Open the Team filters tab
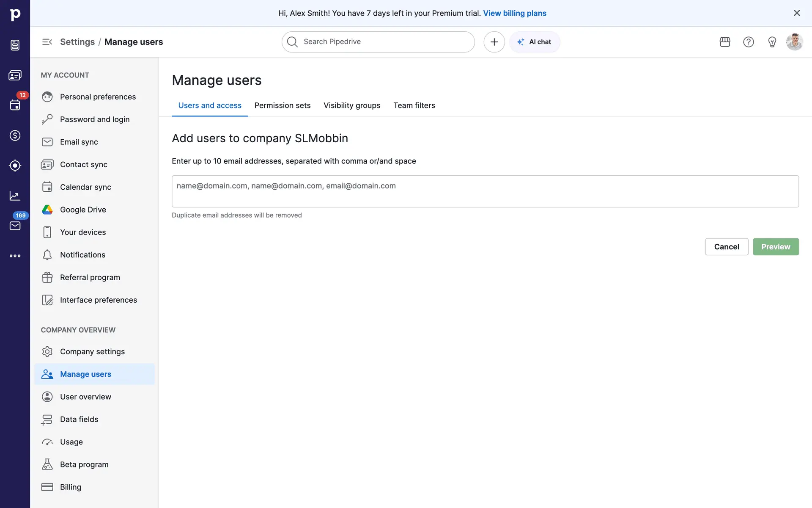 coord(414,105)
